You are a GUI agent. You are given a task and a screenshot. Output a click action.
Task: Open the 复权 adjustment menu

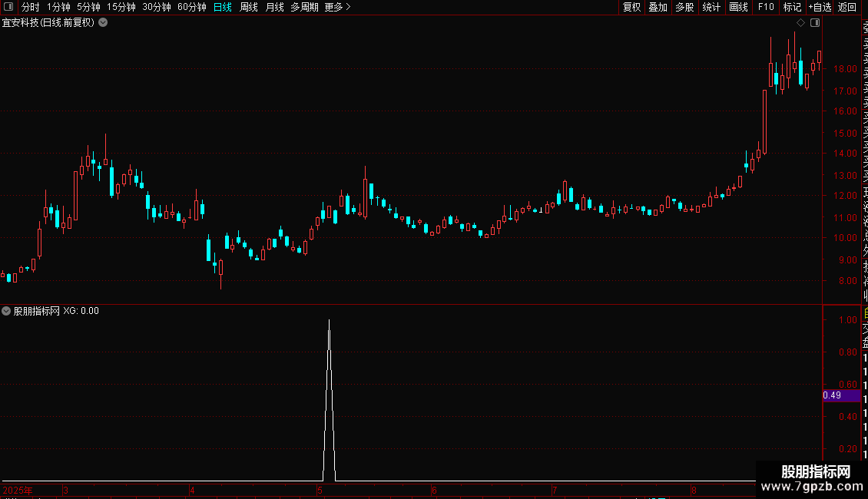631,7
